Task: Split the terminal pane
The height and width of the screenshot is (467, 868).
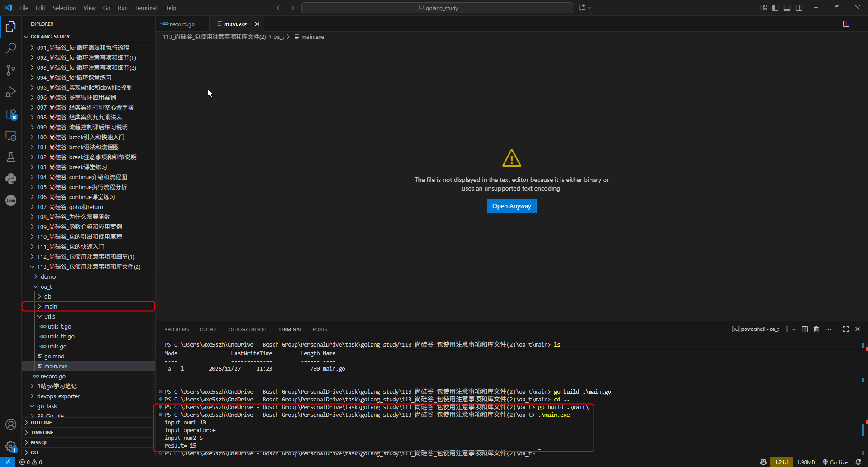Action: (x=805, y=329)
